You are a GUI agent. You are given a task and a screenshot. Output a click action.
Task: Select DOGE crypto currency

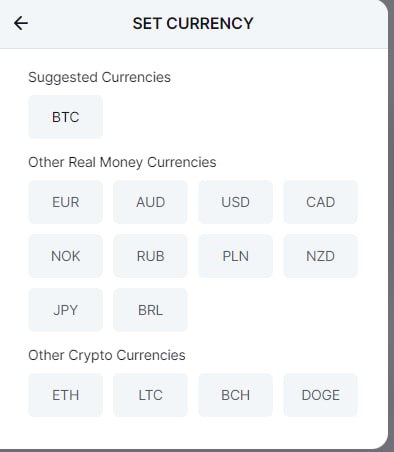tap(320, 395)
